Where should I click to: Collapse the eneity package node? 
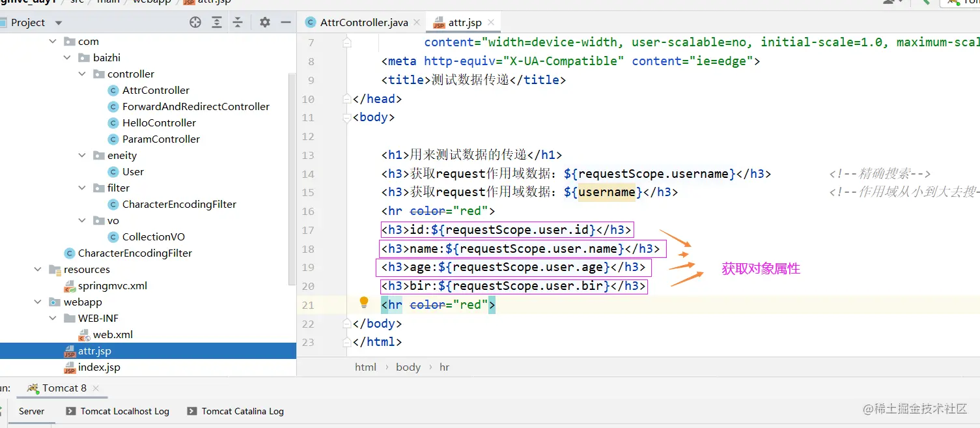click(82, 155)
